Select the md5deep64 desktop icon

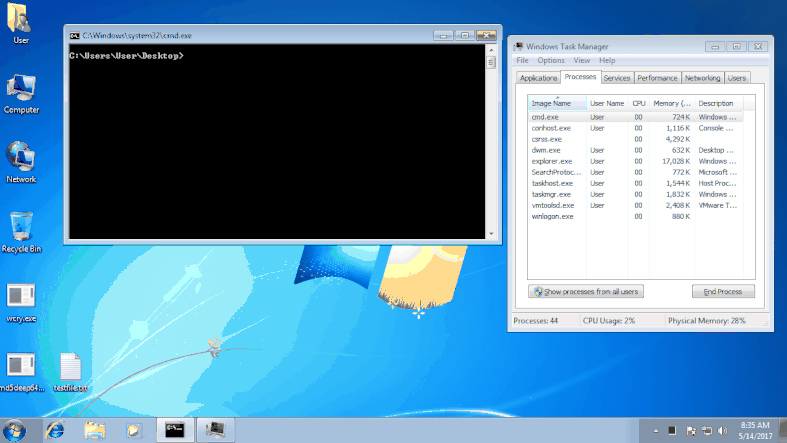pyautogui.click(x=21, y=372)
